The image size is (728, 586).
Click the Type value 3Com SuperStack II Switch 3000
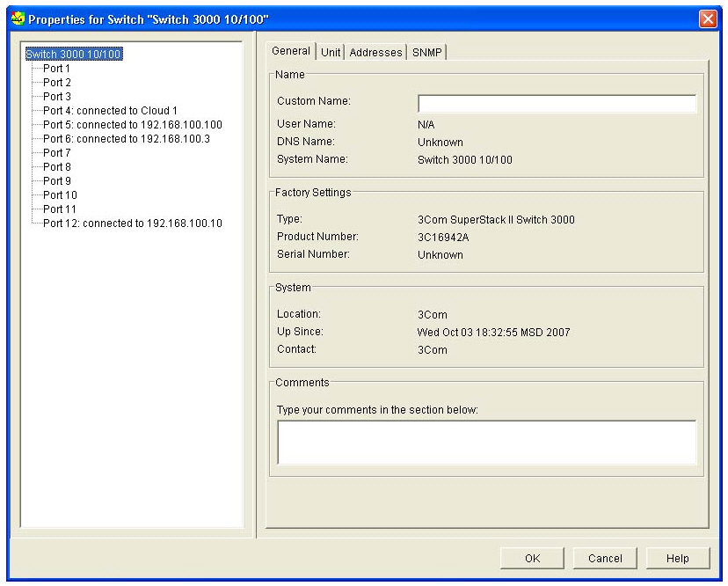click(496, 220)
